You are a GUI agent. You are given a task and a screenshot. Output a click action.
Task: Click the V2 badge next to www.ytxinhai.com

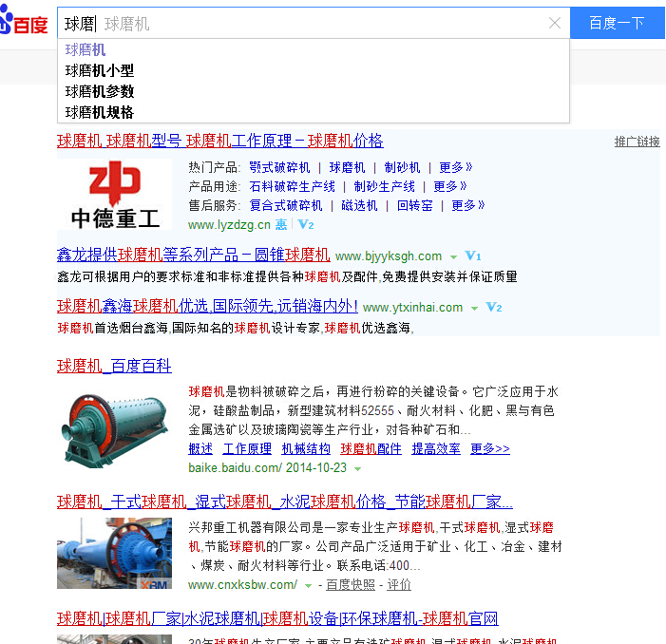[494, 308]
